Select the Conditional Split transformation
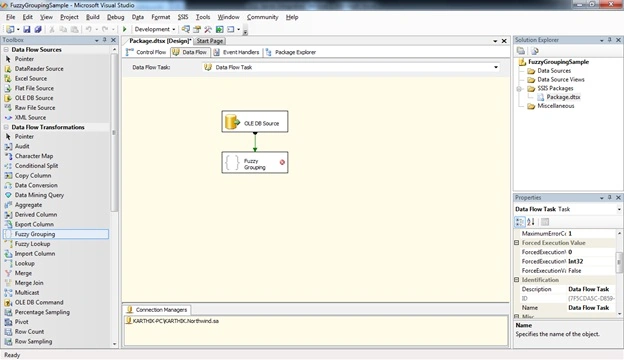 (x=36, y=166)
